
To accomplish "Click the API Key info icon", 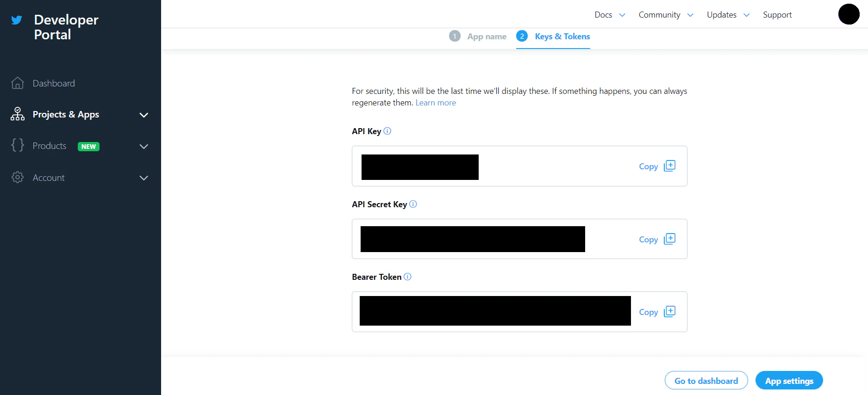I will 387,131.
